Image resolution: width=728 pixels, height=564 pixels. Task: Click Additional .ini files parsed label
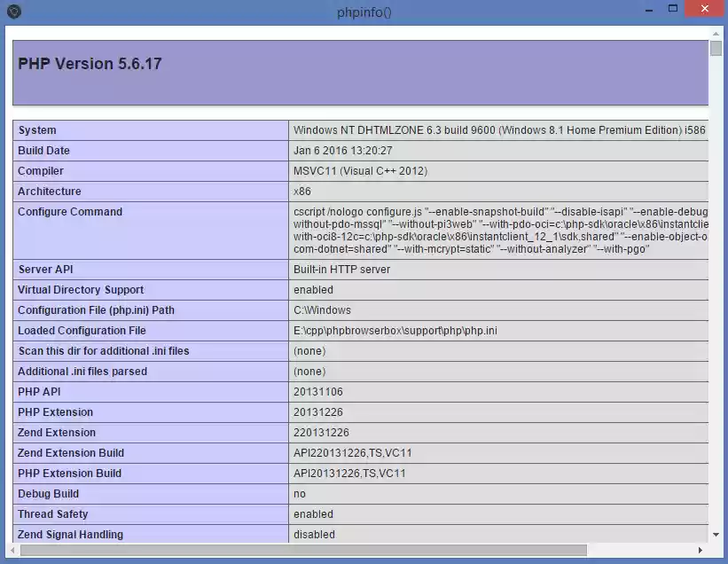click(82, 372)
